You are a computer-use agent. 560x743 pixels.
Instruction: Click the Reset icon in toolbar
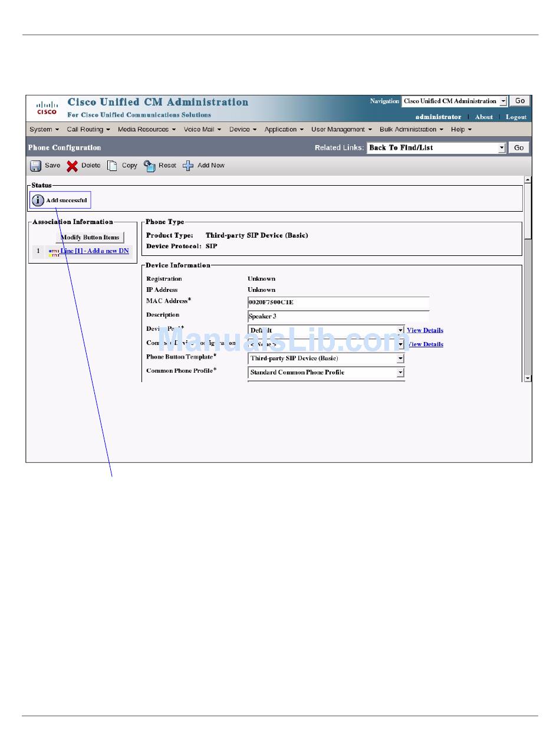point(150,166)
